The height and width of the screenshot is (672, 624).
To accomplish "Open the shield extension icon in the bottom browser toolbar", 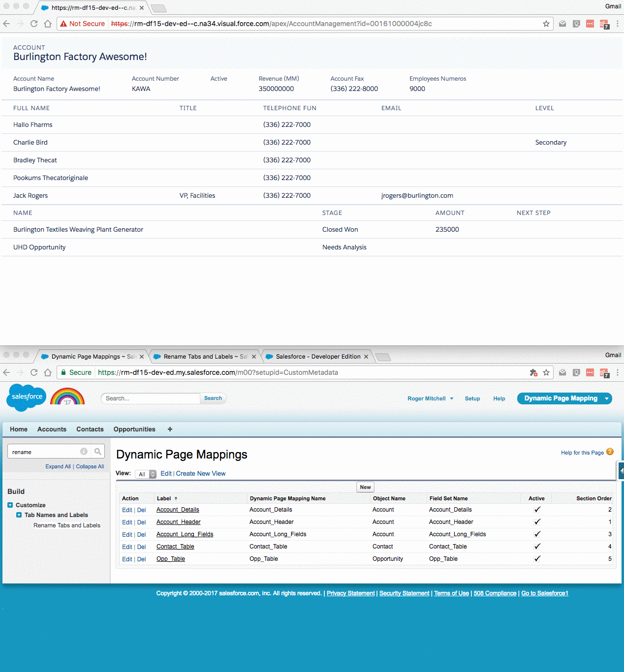I will pos(576,372).
